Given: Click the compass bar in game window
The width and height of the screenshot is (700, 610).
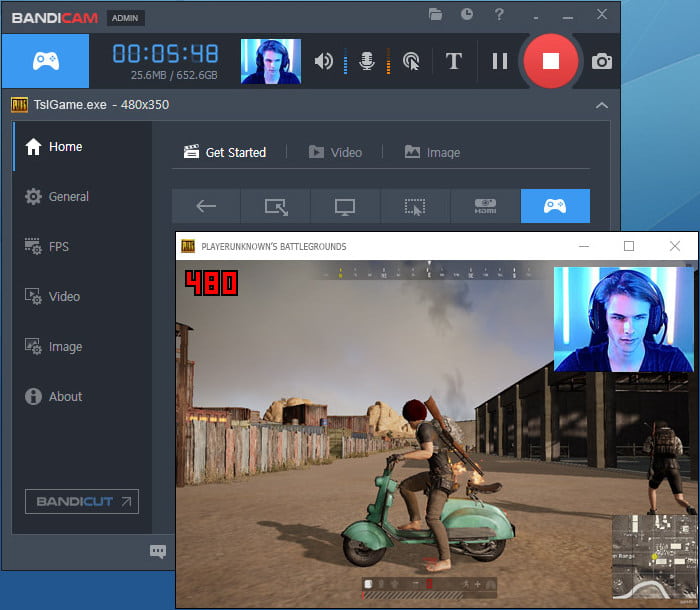Looking at the screenshot, I should point(429,271).
